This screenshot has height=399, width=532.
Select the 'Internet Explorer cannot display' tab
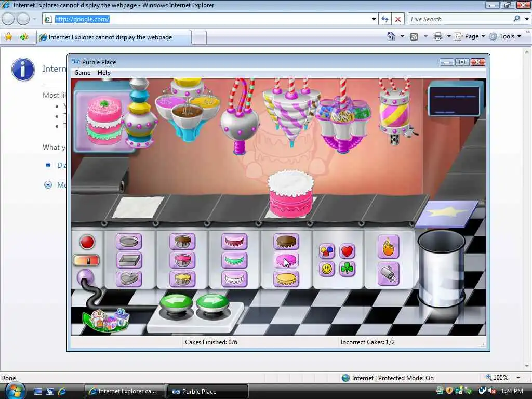[114, 37]
